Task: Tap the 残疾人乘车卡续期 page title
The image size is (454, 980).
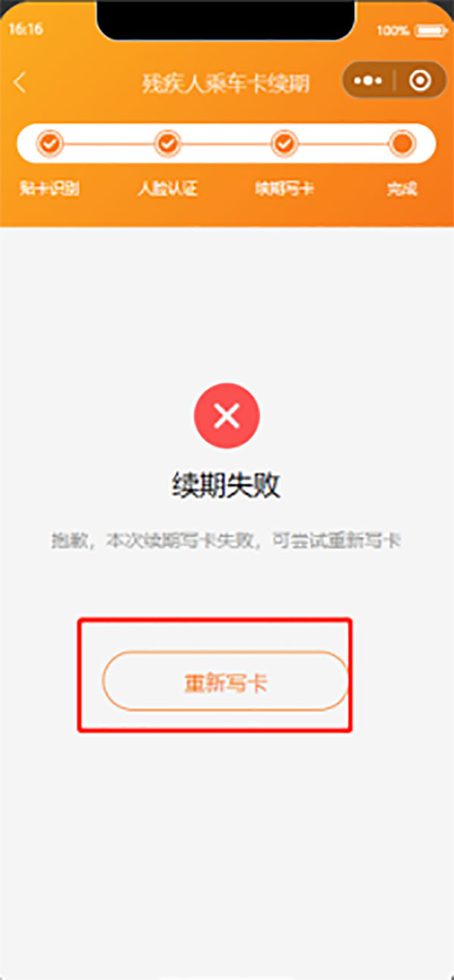Action: tap(225, 83)
